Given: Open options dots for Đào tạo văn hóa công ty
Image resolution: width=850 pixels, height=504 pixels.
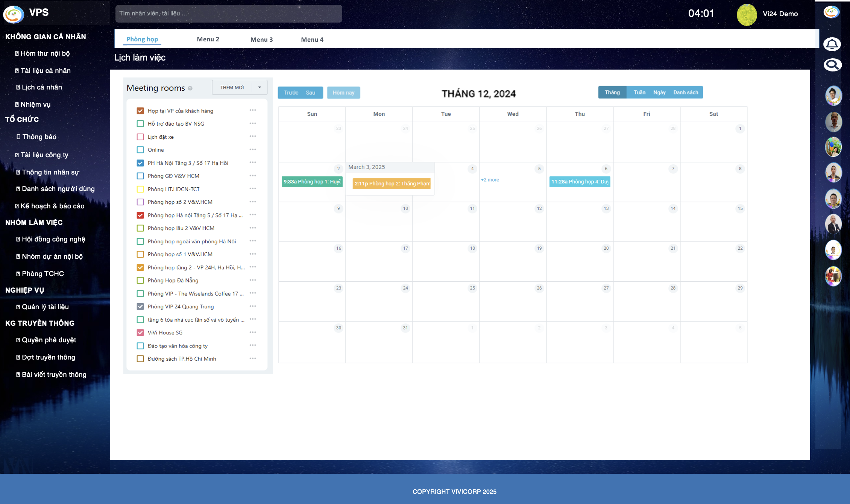Looking at the screenshot, I should coord(253,345).
